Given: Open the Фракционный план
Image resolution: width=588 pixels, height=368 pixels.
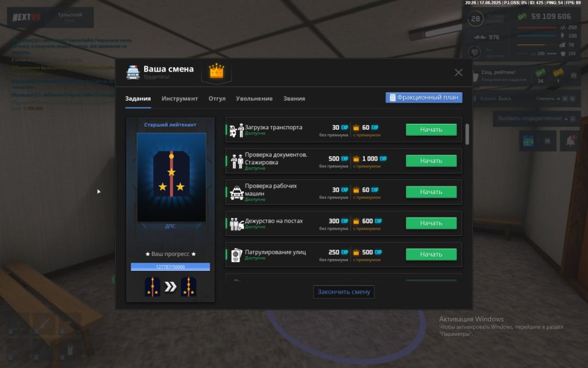Looking at the screenshot, I should (x=424, y=98).
